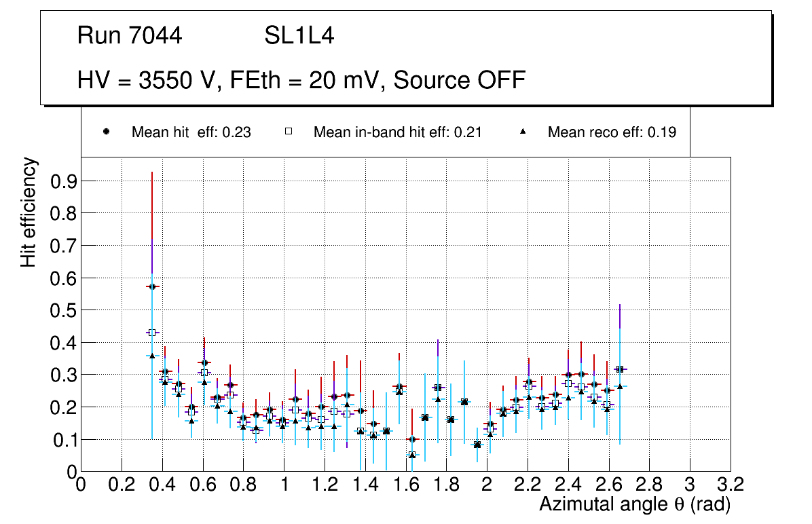Click the filled circle legend marker
Screen dimensions: 812x524
point(107,132)
